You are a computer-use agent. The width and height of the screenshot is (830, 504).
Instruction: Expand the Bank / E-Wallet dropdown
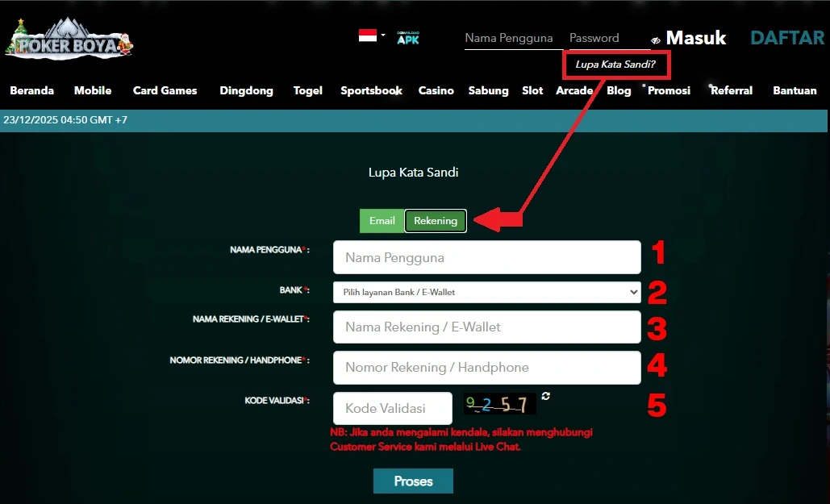(x=486, y=292)
